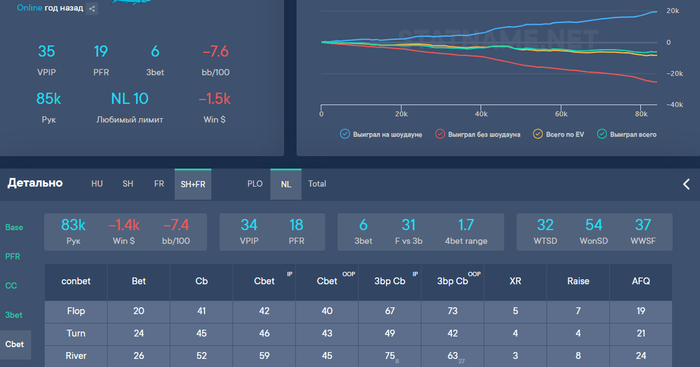Select the SH+FR table filter tab
Image resolution: width=700 pixels, height=367 pixels.
[x=193, y=184]
